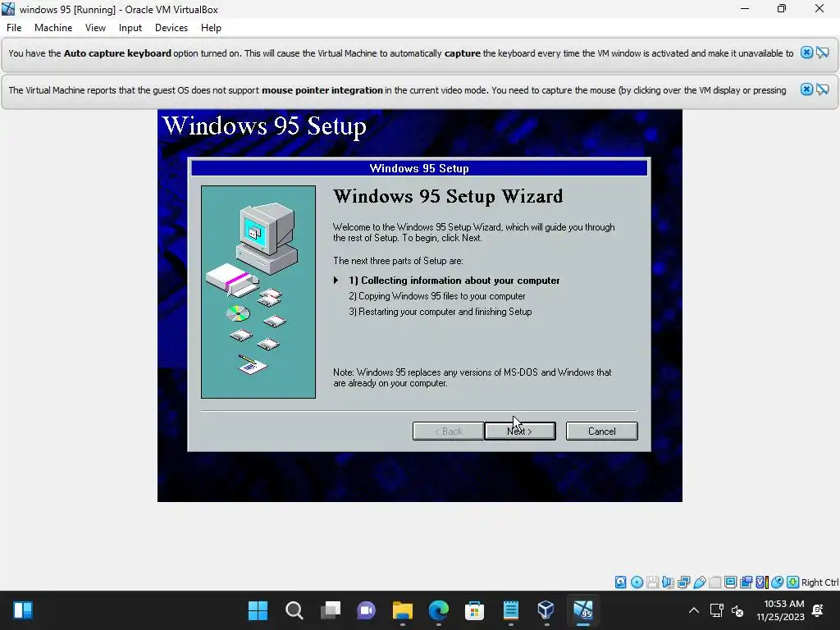Image resolution: width=840 pixels, height=630 pixels.
Task: Click the network adapters indicator
Action: tap(683, 582)
